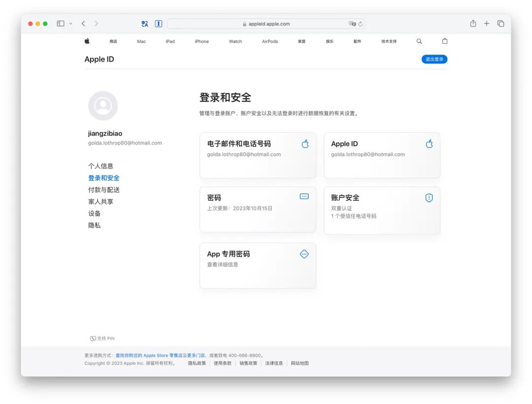The width and height of the screenshot is (532, 404).
Task: Open the iPhone menu in the navigation bar
Action: coord(201,41)
